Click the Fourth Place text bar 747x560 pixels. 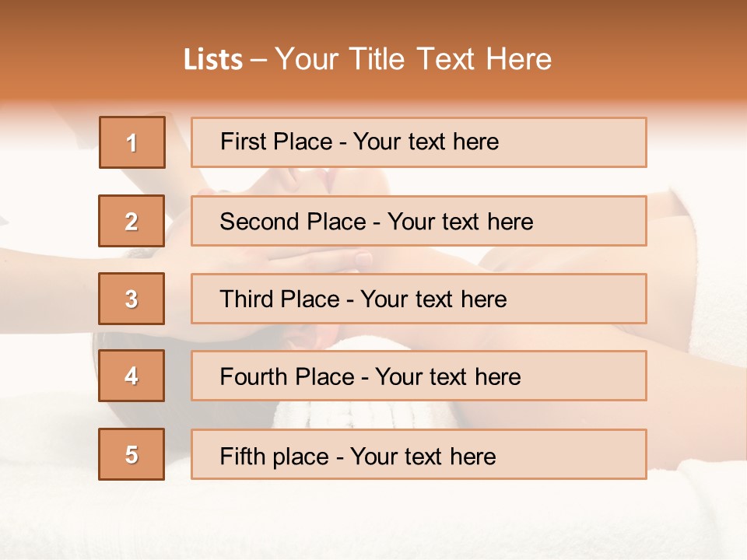tap(419, 376)
